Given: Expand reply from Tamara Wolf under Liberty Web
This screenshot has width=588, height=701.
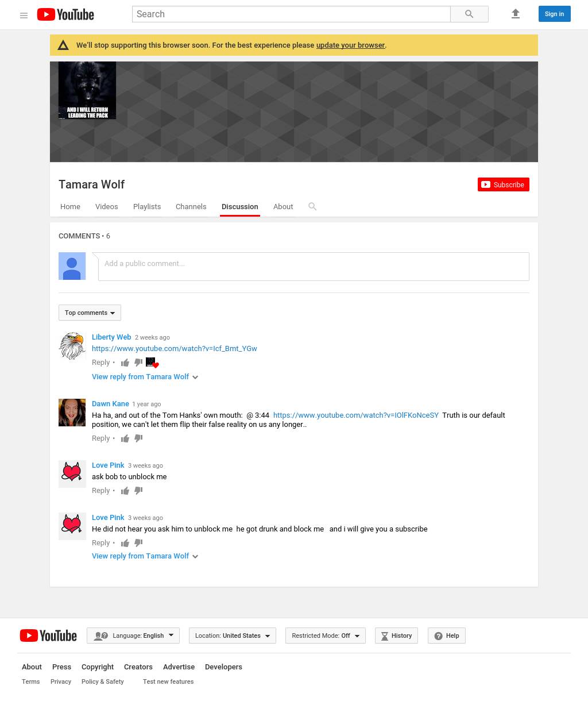Looking at the screenshot, I should pos(145,377).
